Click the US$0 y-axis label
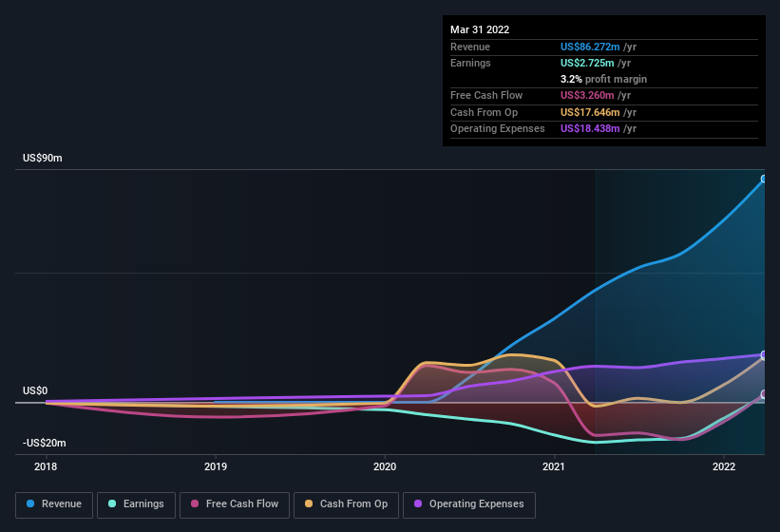Screen dimensions: 780x532 coord(35,390)
